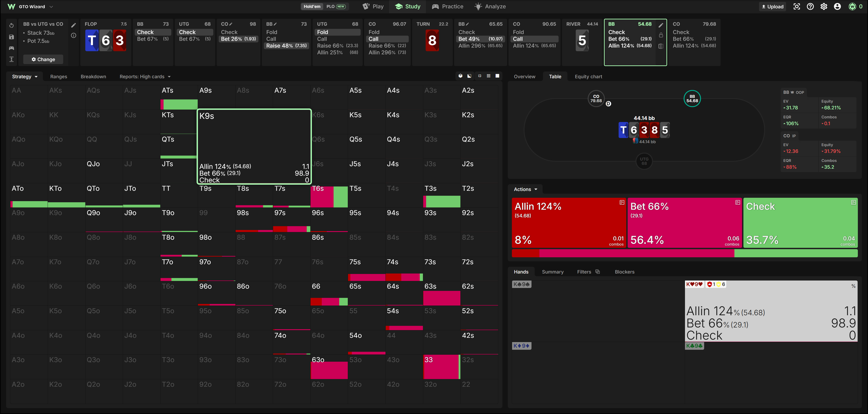
Task: Open the help question mark icon
Action: (x=810, y=6)
